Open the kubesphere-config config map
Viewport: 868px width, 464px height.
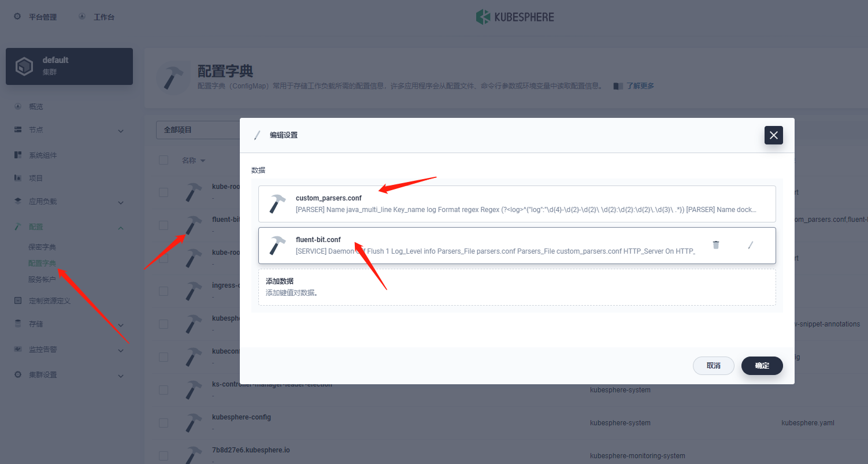point(242,417)
